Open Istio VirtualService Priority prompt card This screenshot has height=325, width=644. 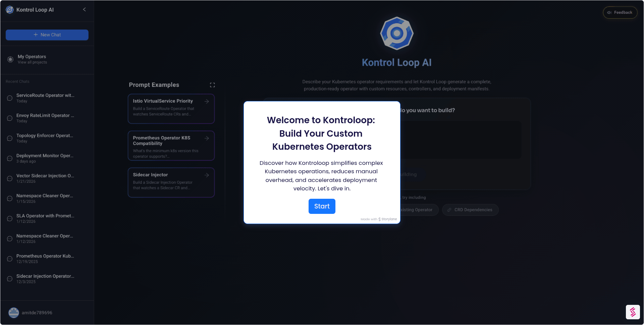[171, 109]
